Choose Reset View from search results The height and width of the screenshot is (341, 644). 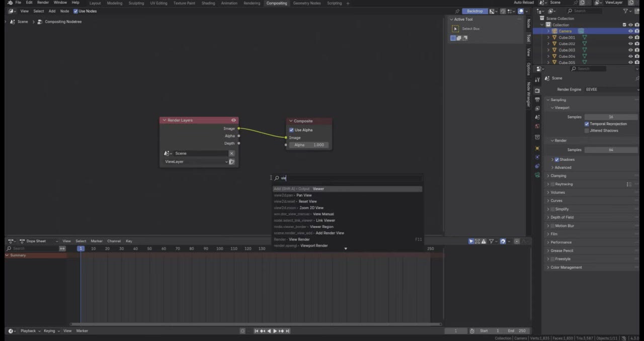(x=347, y=201)
